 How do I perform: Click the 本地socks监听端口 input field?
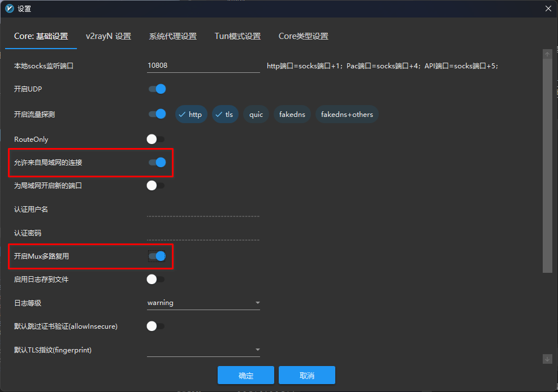[x=203, y=66]
